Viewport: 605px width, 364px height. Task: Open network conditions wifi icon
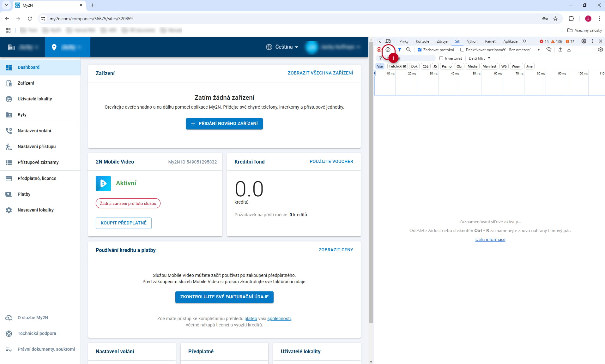(549, 50)
